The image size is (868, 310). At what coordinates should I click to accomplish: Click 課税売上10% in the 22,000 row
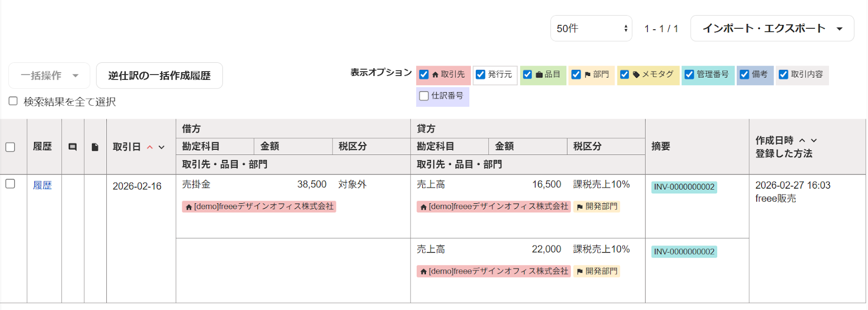[x=602, y=249]
